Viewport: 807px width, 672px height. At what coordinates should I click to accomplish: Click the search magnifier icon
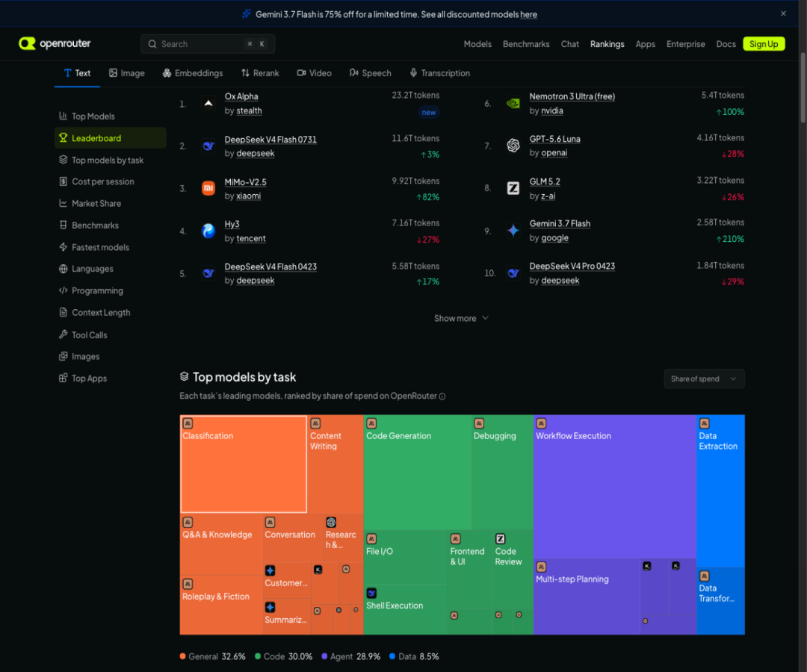152,44
